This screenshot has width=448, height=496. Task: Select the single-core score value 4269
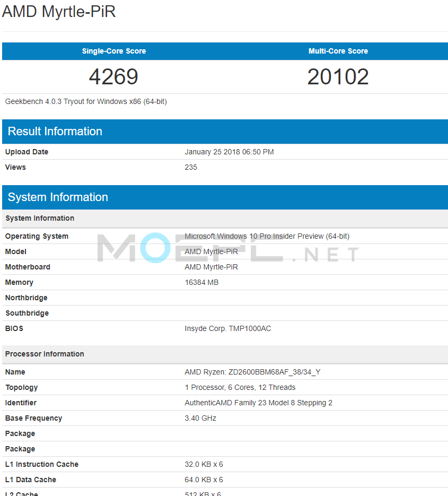tap(113, 77)
